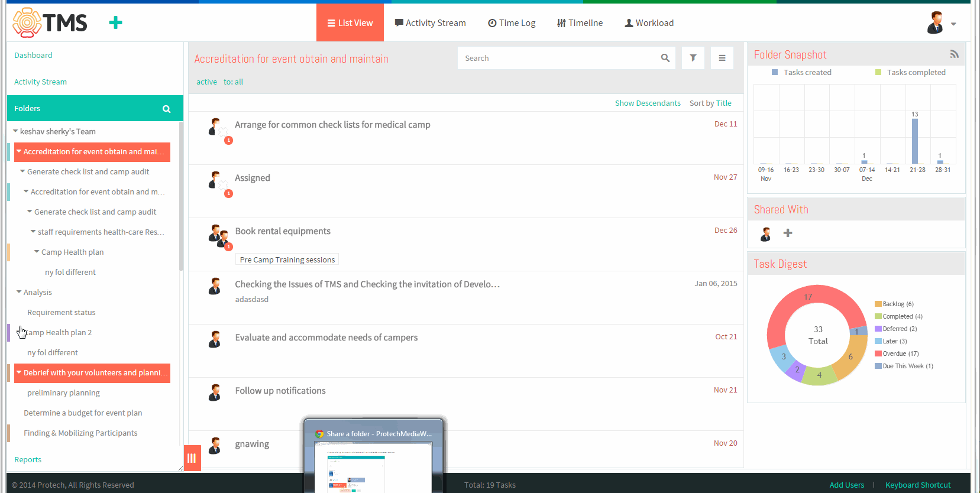980x493 pixels.
Task: Toggle Tasks completed chart legend
Action: point(910,72)
